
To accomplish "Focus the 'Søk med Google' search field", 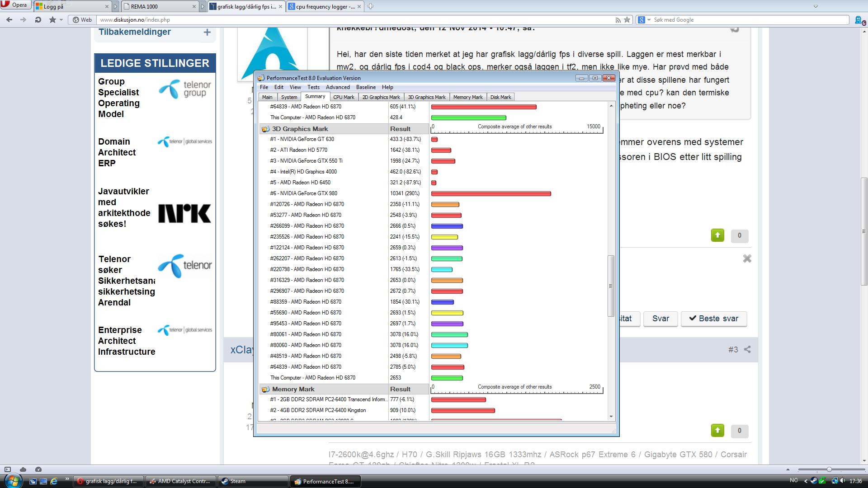I will tap(750, 20).
